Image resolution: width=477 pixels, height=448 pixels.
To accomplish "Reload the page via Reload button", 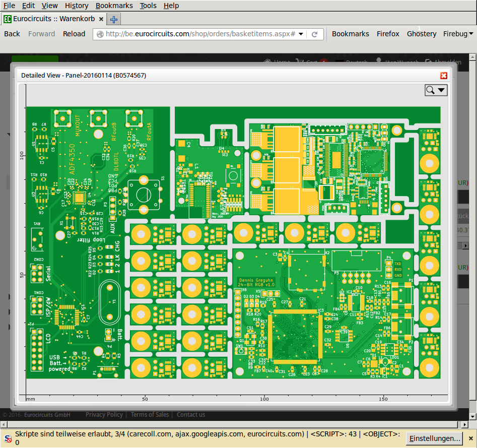I will 74,34.
